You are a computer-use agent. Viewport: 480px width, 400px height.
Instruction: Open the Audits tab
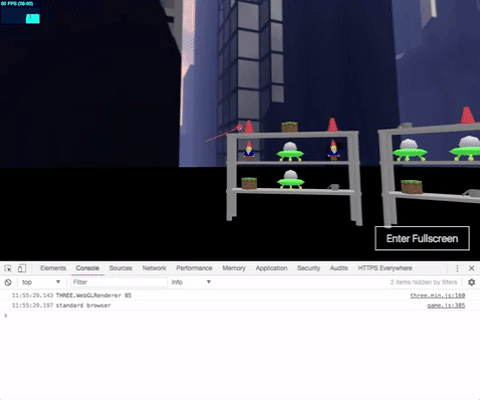(x=339, y=268)
